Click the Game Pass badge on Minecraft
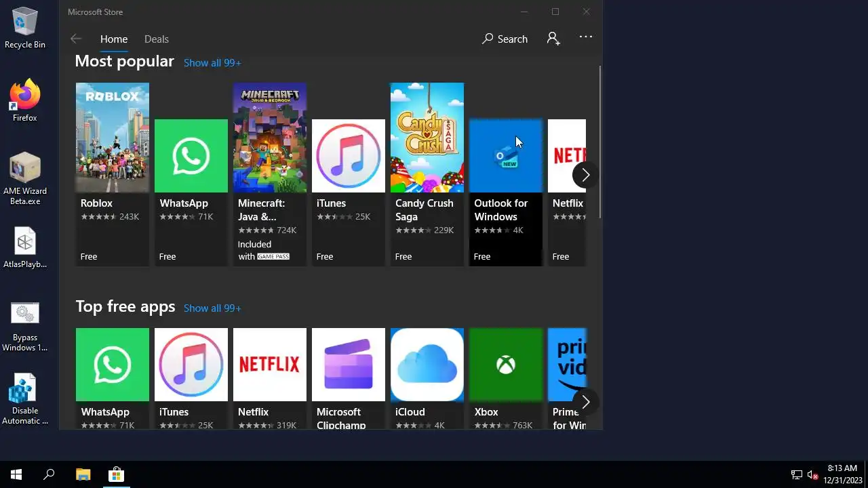The height and width of the screenshot is (488, 868). [273, 257]
